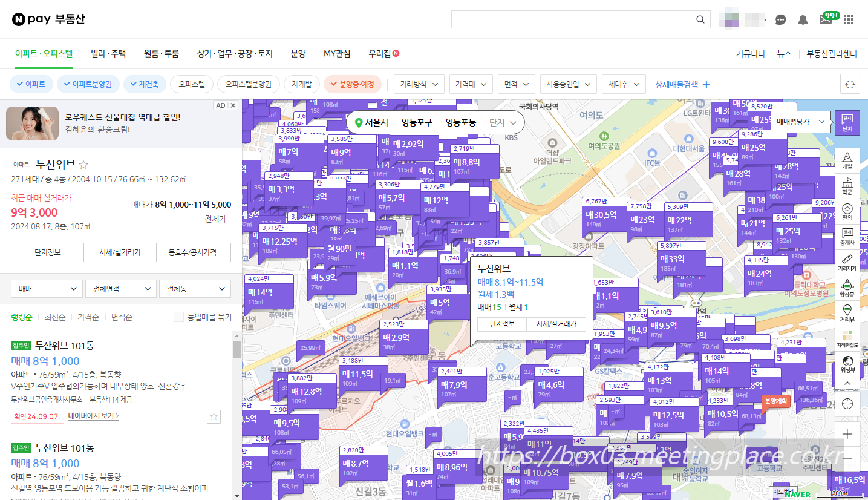
Task: Open the 사용승인일 dropdown
Action: (x=569, y=85)
